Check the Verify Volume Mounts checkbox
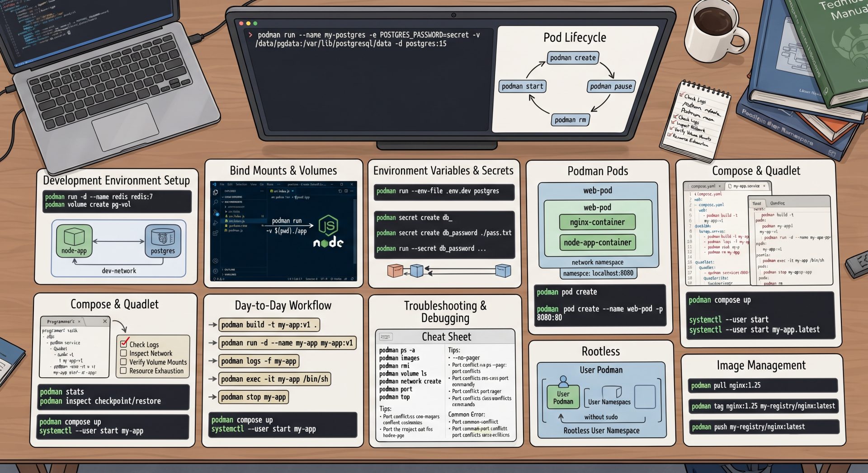The height and width of the screenshot is (473, 868). pos(123,362)
